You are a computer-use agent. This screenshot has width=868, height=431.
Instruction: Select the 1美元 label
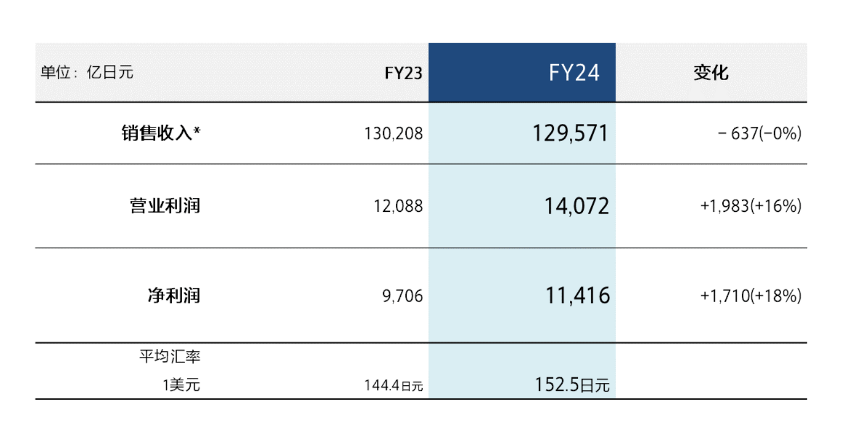181,385
